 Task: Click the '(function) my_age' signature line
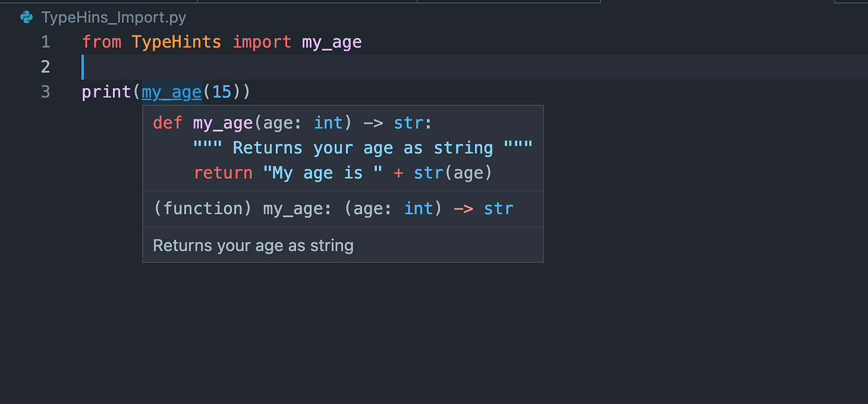[333, 209]
